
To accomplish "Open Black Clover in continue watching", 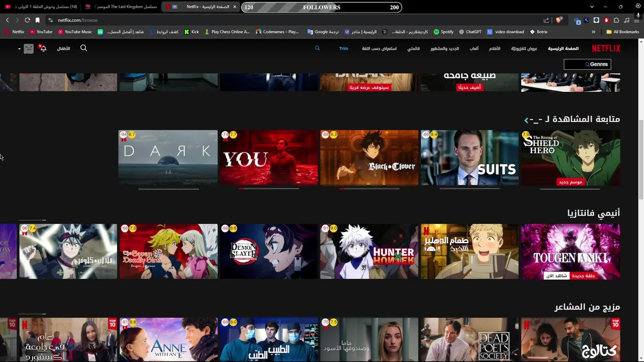I will [x=369, y=158].
